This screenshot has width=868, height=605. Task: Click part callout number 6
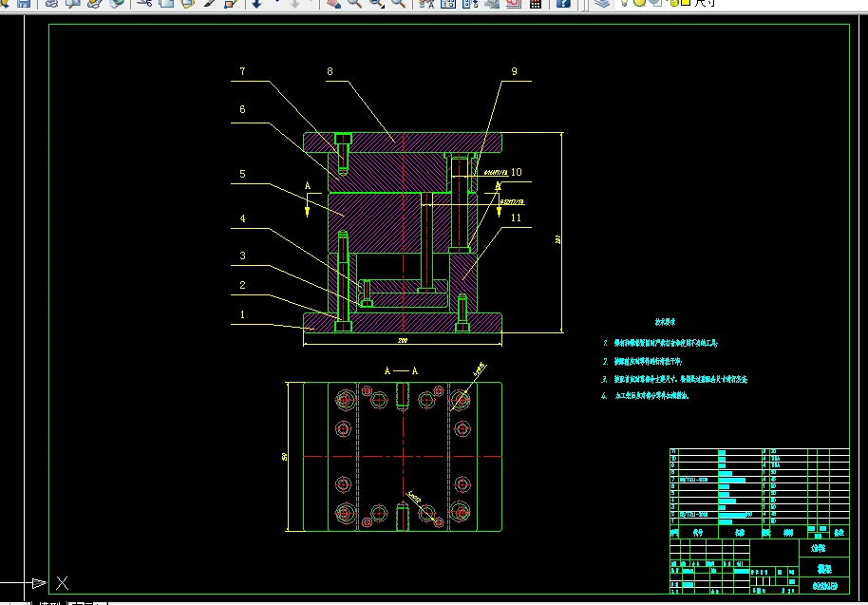tap(242, 109)
